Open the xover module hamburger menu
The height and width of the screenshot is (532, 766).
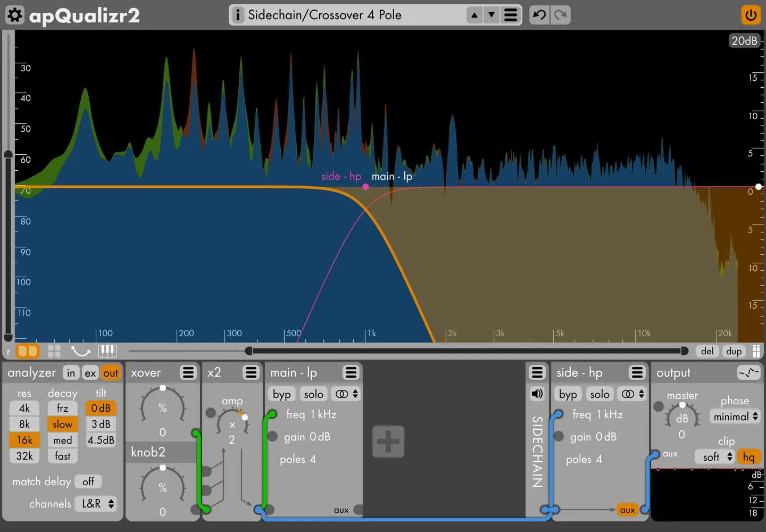188,372
